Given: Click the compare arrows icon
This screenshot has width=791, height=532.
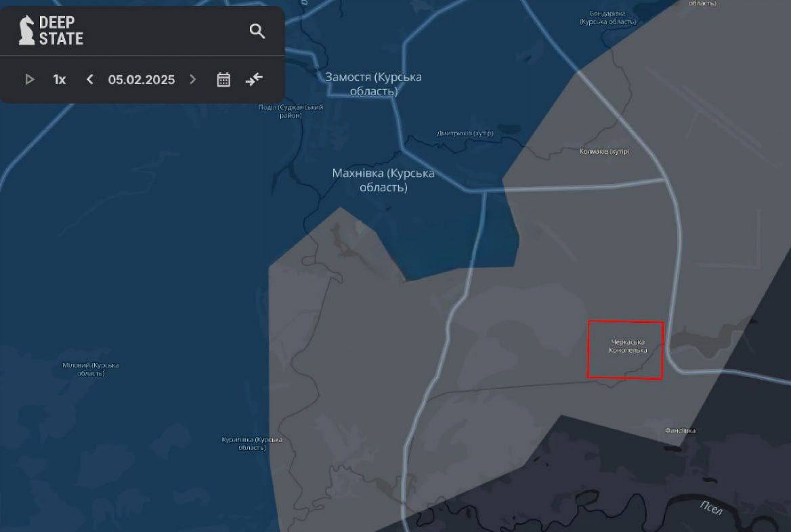Looking at the screenshot, I should tap(254, 79).
